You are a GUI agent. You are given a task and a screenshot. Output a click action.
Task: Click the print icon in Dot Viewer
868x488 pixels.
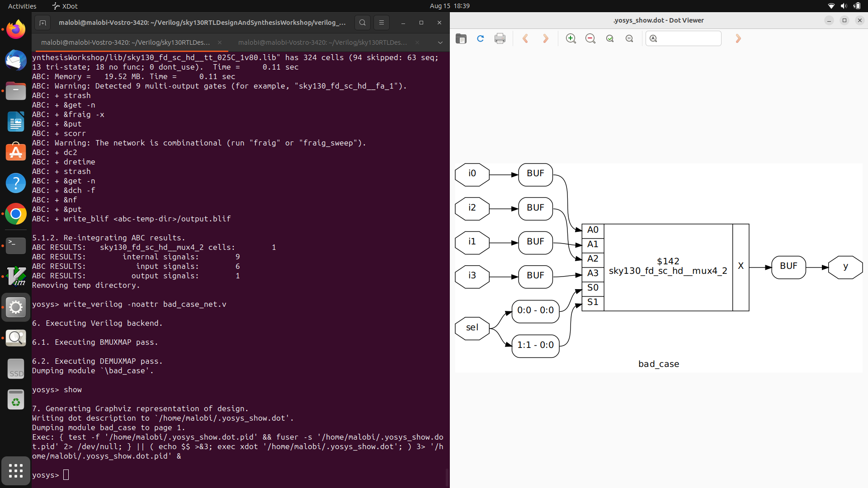500,39
